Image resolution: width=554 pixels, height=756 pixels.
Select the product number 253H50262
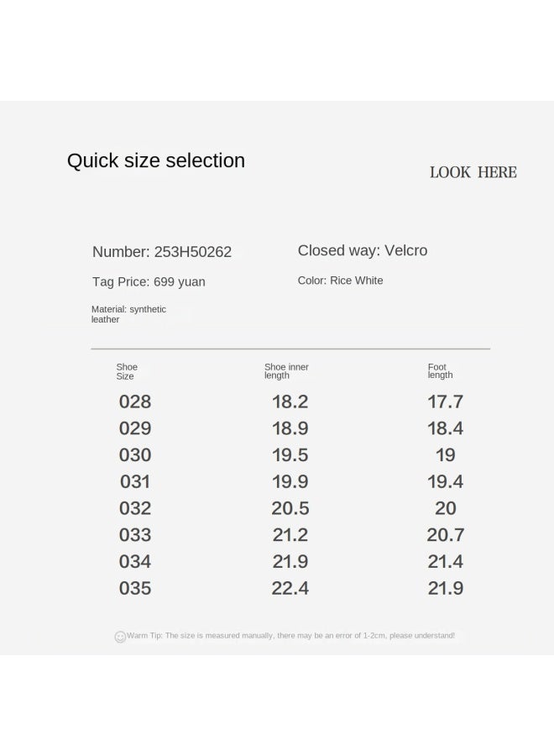(x=193, y=252)
